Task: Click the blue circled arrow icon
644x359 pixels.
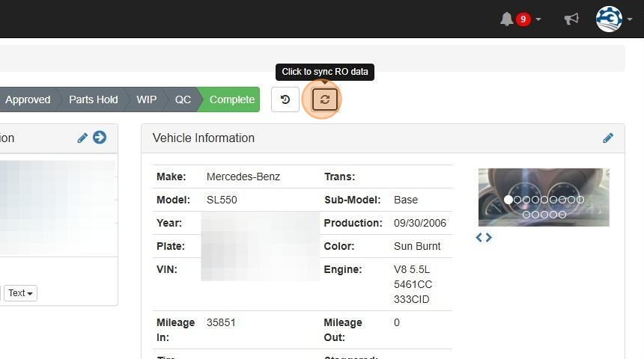Action: coord(100,138)
